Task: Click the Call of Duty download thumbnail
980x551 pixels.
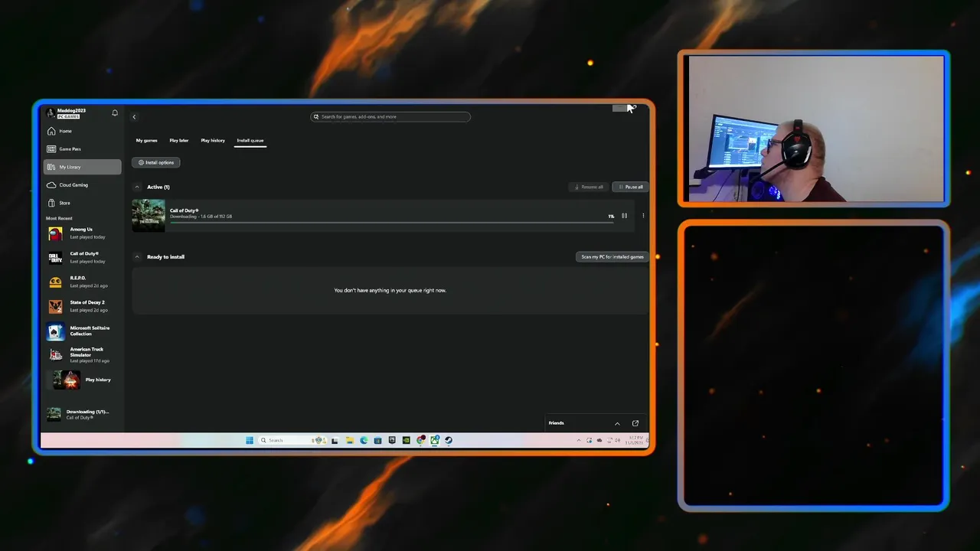Action: (149, 215)
